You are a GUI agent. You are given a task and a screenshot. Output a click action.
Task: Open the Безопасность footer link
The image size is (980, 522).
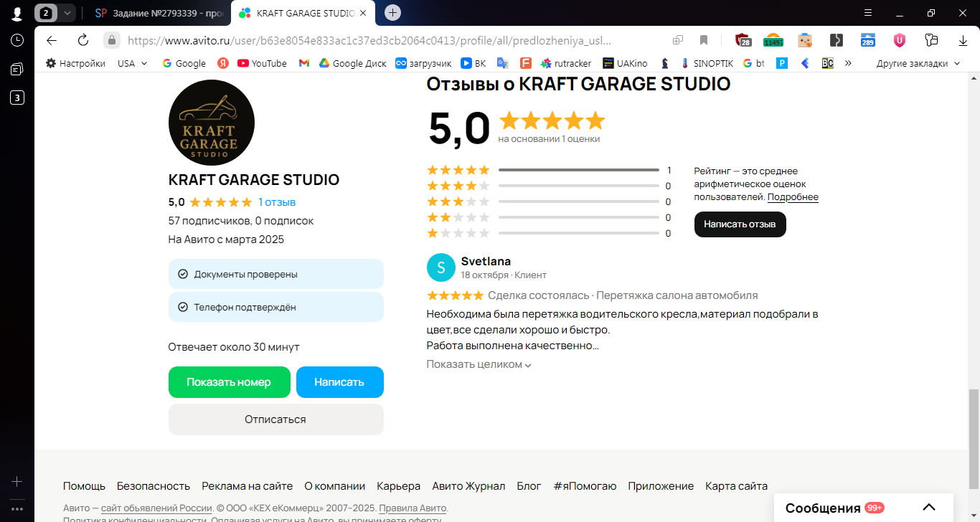pyautogui.click(x=154, y=486)
